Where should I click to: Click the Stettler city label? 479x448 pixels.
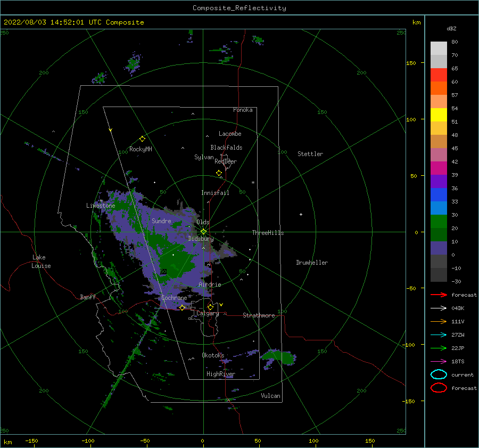click(x=310, y=154)
